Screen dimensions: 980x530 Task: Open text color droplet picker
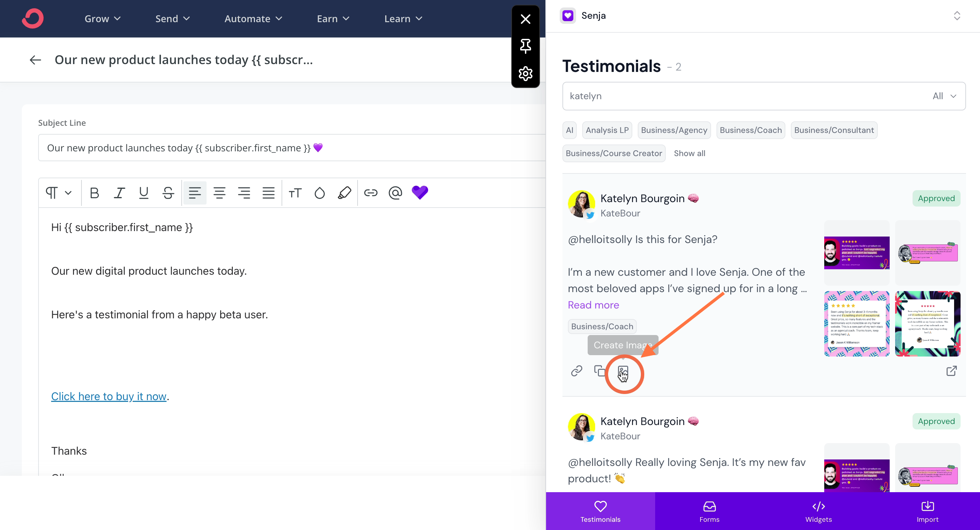pyautogui.click(x=320, y=193)
